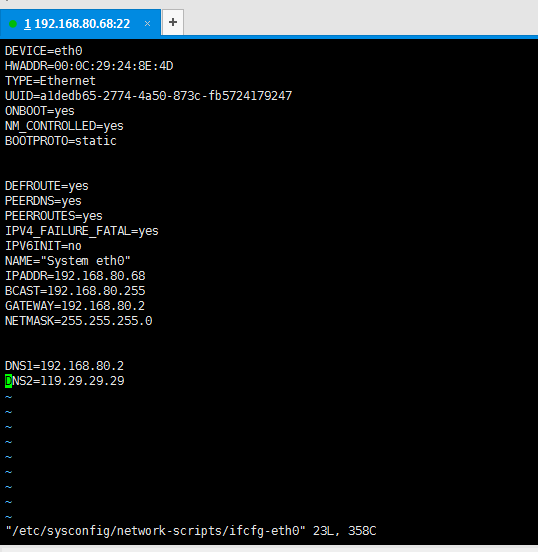
Task: Click the DEFROUTE=yes line
Action: pyautogui.click(x=47, y=186)
